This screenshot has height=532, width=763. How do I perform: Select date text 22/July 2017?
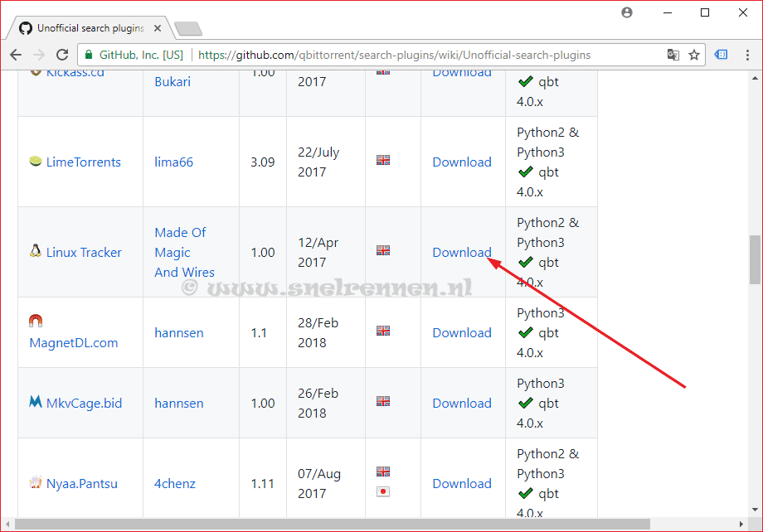point(318,162)
